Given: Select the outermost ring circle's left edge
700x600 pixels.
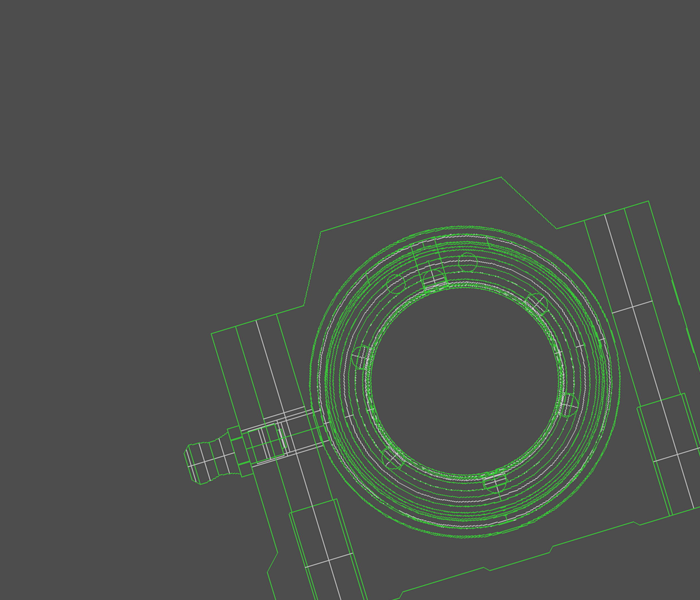Looking at the screenshot, I should coord(310,382).
